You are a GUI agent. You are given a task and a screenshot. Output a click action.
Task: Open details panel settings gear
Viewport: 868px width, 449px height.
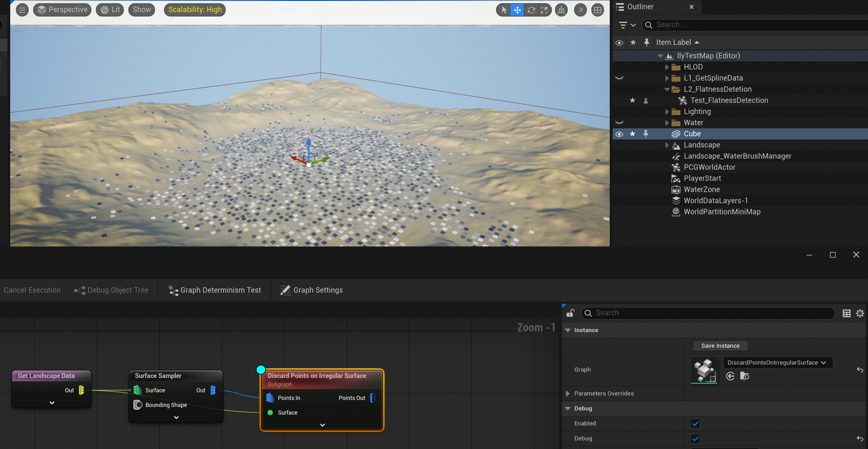860,313
